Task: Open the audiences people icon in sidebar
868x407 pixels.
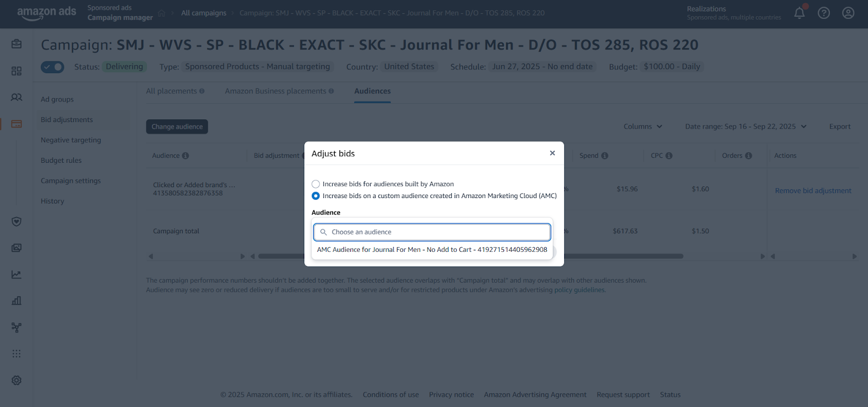Action: (x=17, y=97)
